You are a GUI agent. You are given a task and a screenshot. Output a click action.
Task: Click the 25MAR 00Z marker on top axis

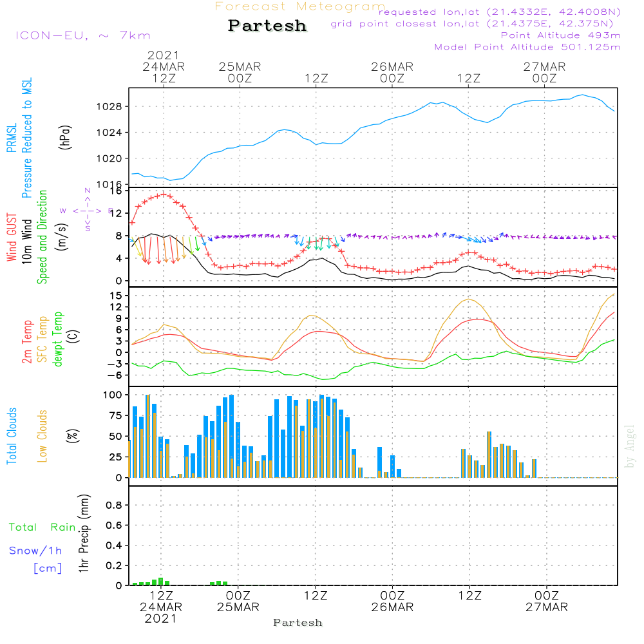pyautogui.click(x=240, y=72)
